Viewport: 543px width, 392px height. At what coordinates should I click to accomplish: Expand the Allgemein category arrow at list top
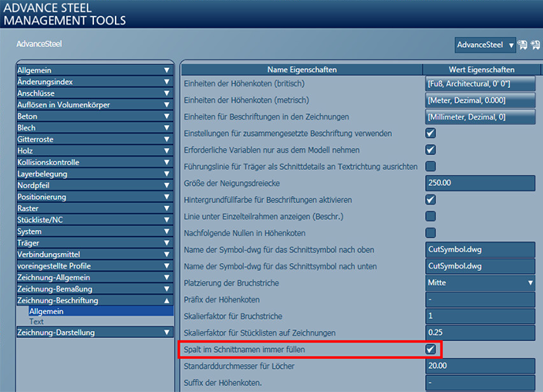coord(167,70)
